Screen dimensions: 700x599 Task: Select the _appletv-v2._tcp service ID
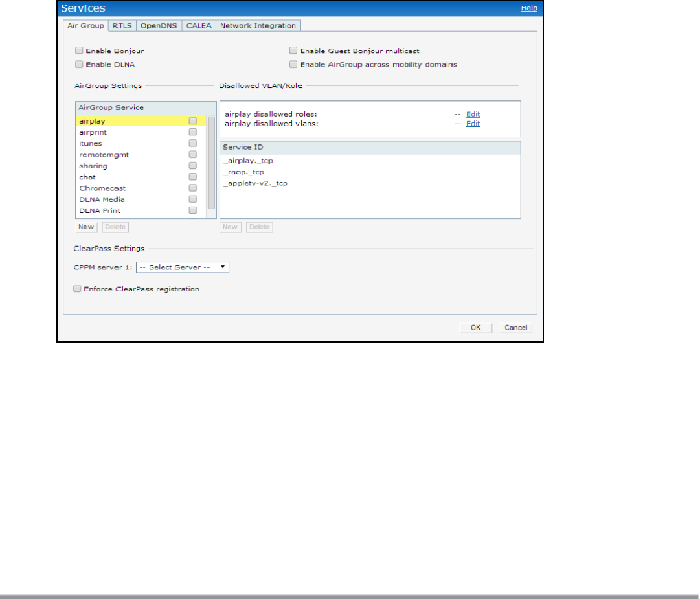point(370,183)
